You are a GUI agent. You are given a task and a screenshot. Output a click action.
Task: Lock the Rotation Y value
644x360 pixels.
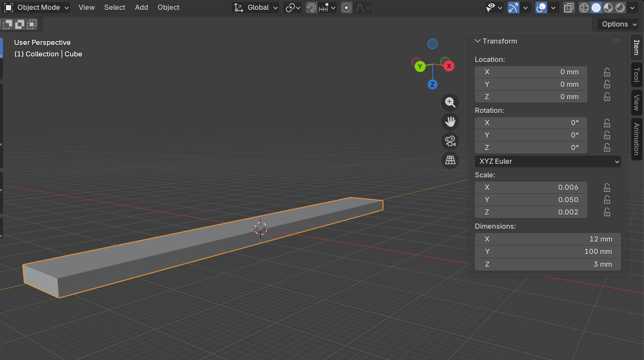point(607,136)
